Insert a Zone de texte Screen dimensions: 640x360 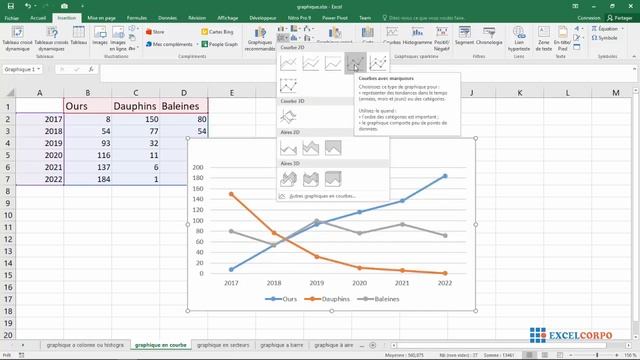coord(544,38)
